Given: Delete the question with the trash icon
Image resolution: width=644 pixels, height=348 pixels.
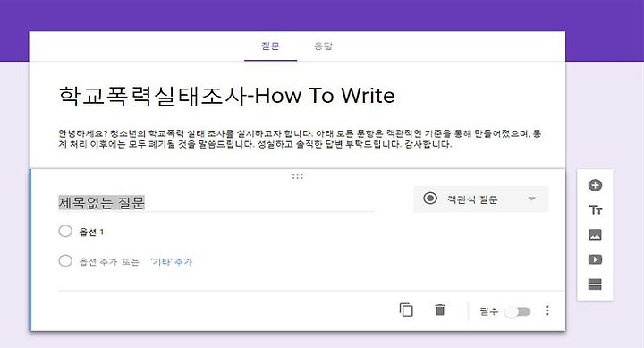Looking at the screenshot, I should (440, 310).
